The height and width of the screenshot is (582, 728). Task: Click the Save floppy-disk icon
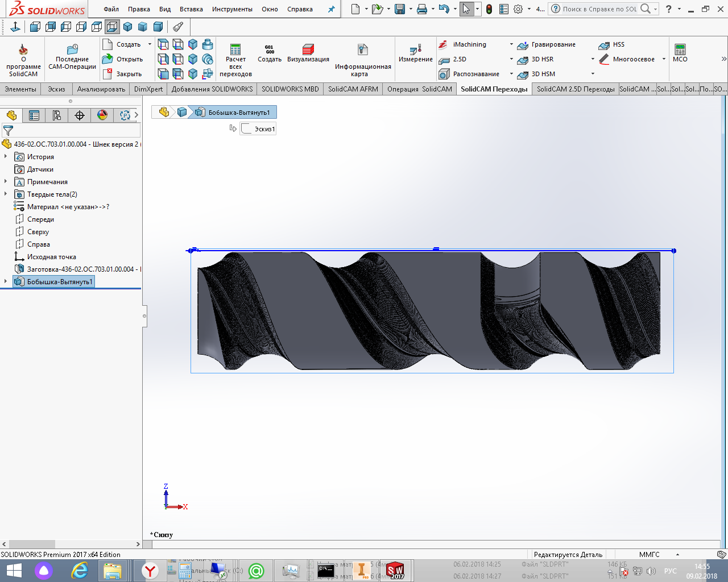pyautogui.click(x=400, y=9)
